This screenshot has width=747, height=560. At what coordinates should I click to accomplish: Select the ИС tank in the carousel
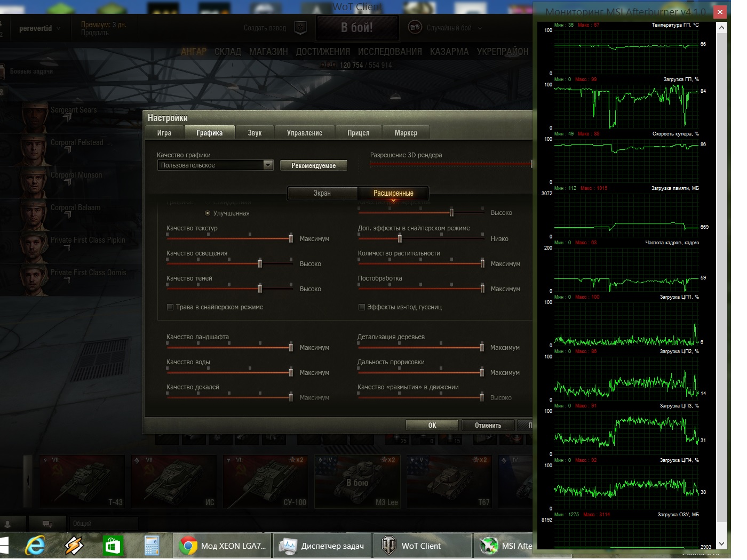(x=174, y=481)
